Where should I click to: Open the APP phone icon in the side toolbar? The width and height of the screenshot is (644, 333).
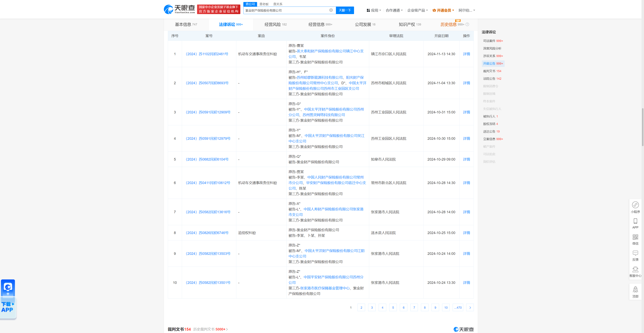coord(635,221)
